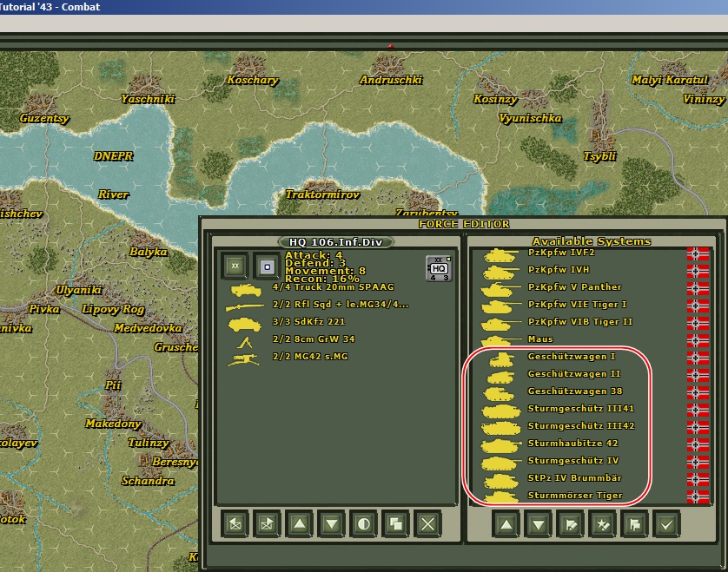Screen dimensions: 728x572
Task: Choose Sturmgeschütz III41 system
Action: tap(581, 409)
